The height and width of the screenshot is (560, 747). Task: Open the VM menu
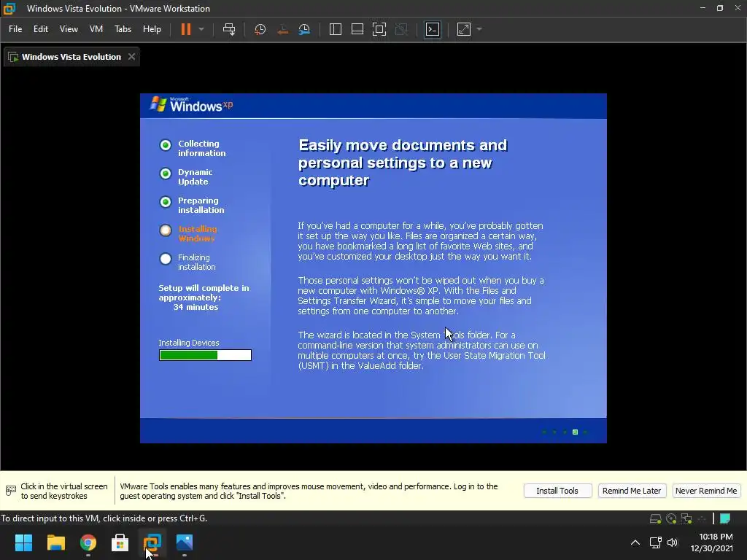click(96, 29)
